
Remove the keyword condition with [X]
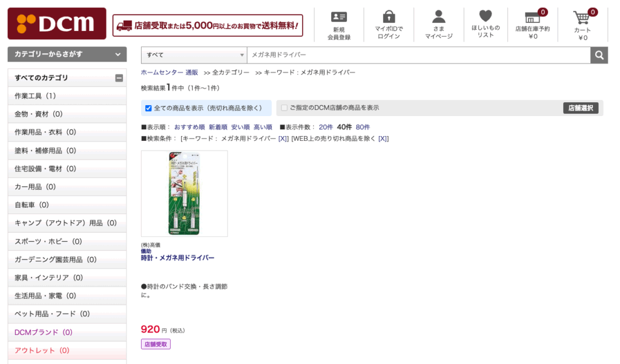tap(283, 138)
